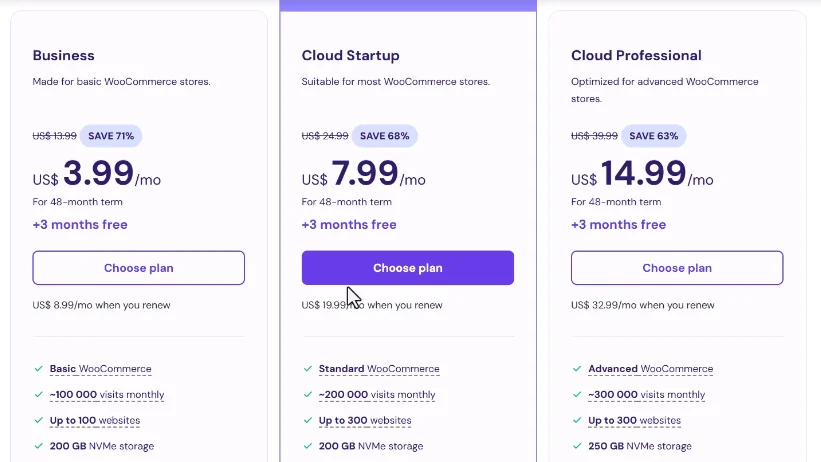This screenshot has width=821, height=462.
Task: Click the Basic WooCommerce feature link
Action: click(x=101, y=369)
